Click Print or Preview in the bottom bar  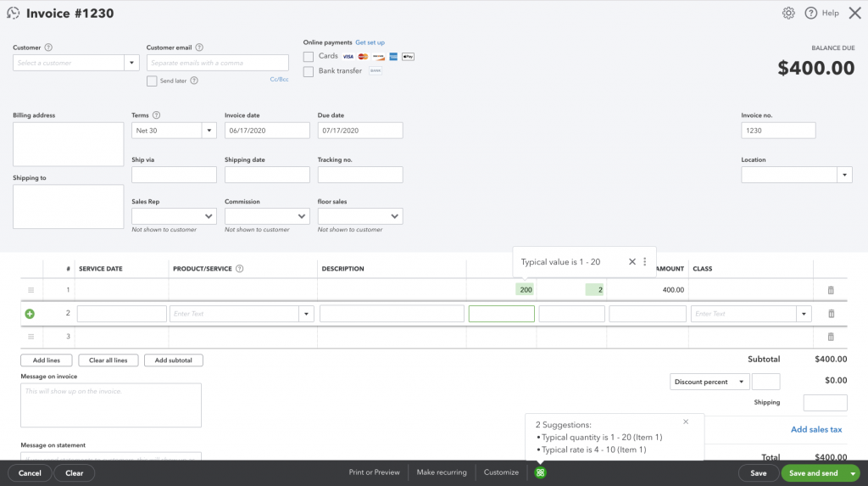click(x=374, y=472)
